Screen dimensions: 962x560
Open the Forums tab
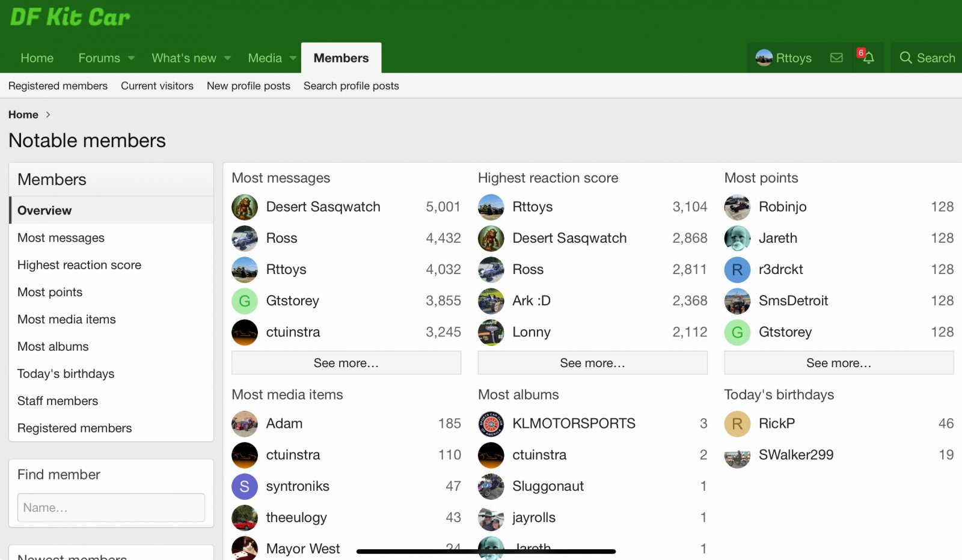pos(99,58)
